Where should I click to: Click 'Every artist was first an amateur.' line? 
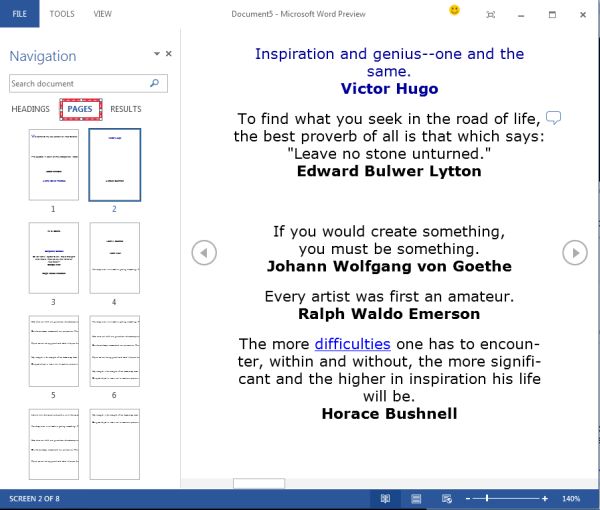click(x=389, y=297)
